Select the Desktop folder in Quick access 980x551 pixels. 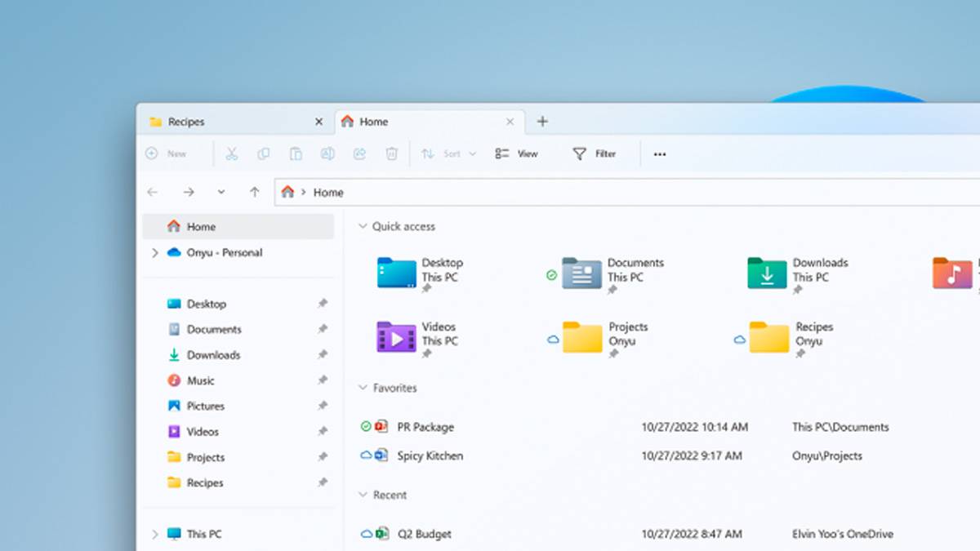(x=421, y=273)
